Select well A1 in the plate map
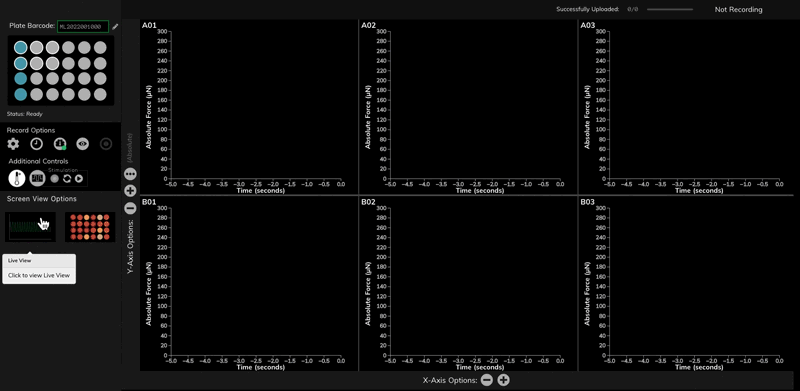Viewport: 800px width, 391px height. point(20,47)
